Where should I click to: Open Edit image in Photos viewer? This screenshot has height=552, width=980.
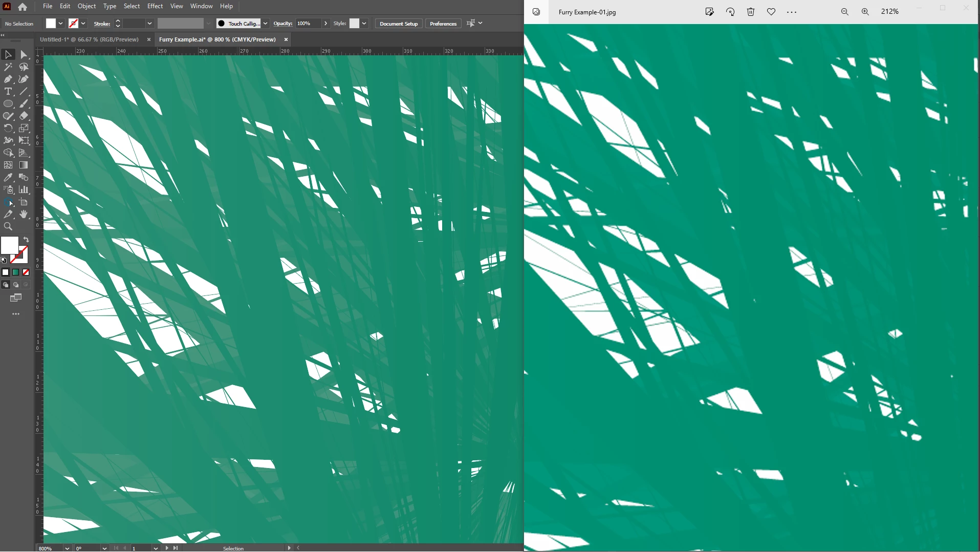709,12
